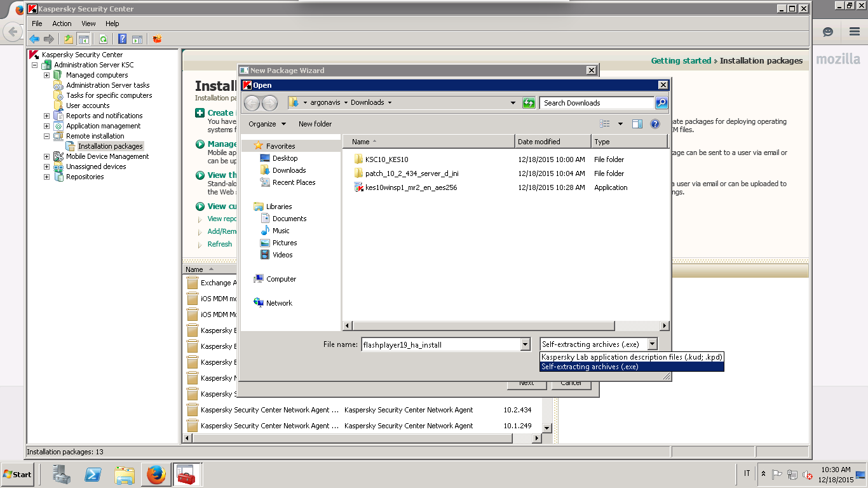
Task: Expand the Mobile Device Management node
Action: coord(46,156)
